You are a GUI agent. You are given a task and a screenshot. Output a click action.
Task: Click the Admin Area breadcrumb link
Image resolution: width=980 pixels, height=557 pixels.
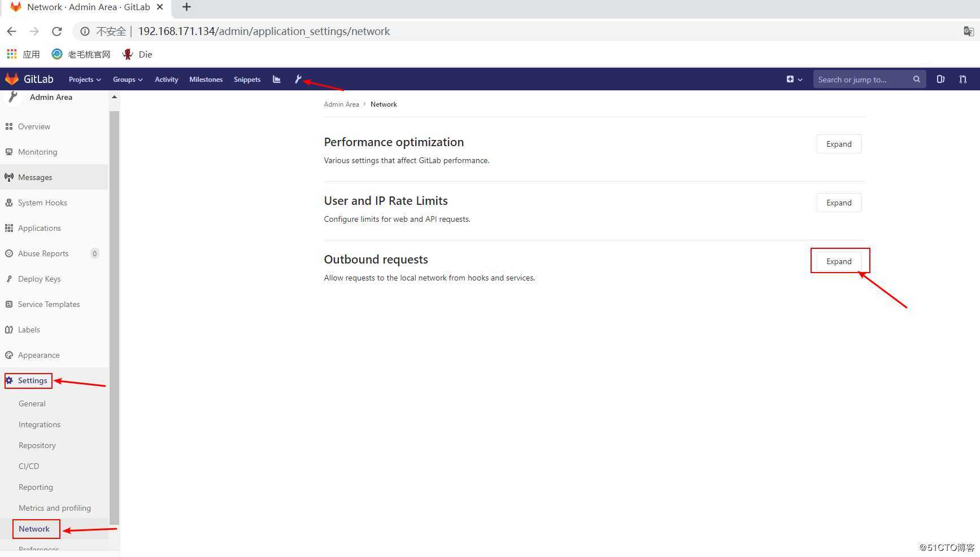tap(341, 104)
